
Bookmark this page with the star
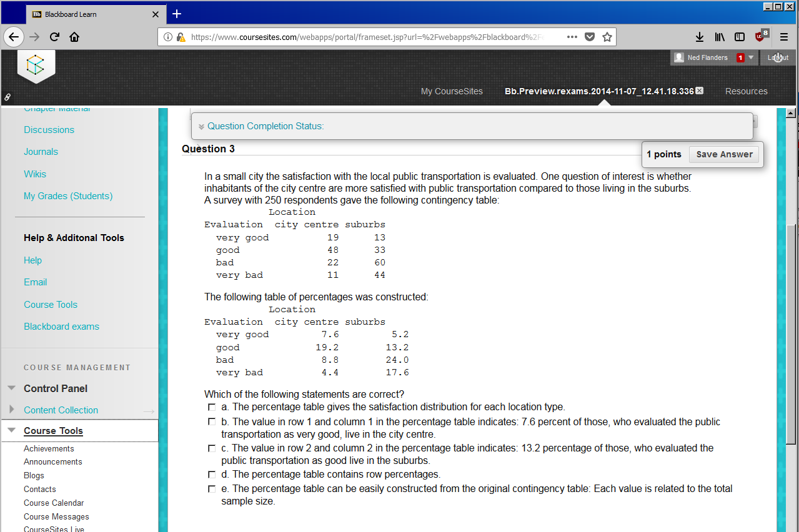click(607, 37)
